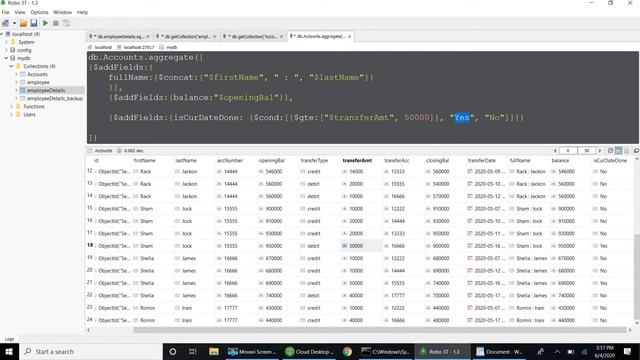Select the Accounts collection in the tree
640x360 pixels.
pos(37,74)
